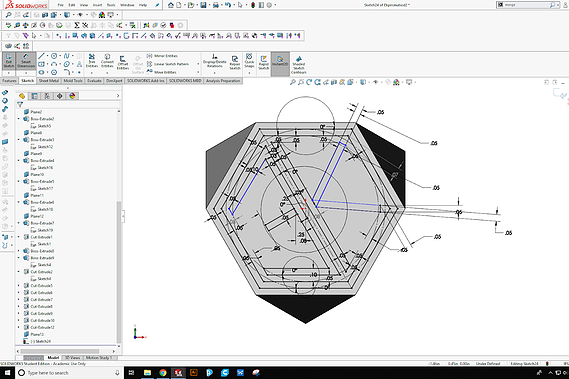The image size is (569, 379).
Task: Choose the Trim Entities tool
Action: [x=92, y=61]
